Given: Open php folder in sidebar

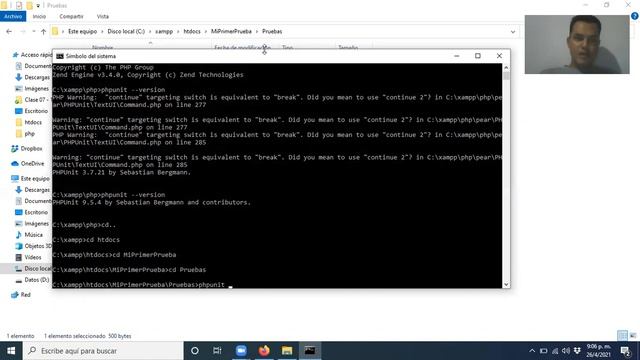Looking at the screenshot, I should [x=25, y=134].
